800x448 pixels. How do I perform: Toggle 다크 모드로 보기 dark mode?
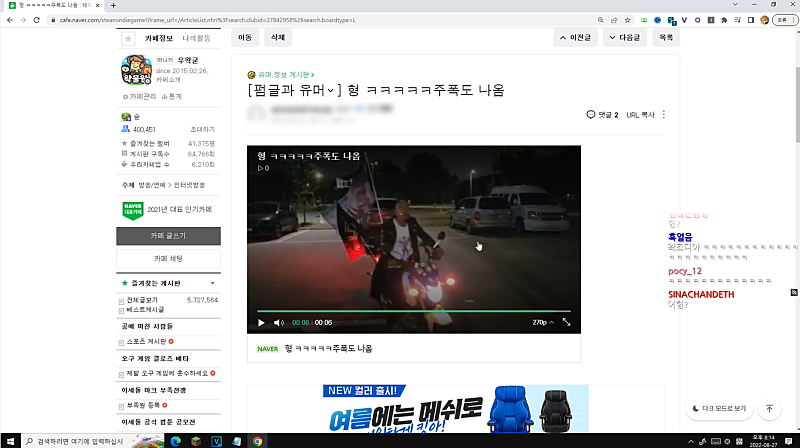click(719, 409)
